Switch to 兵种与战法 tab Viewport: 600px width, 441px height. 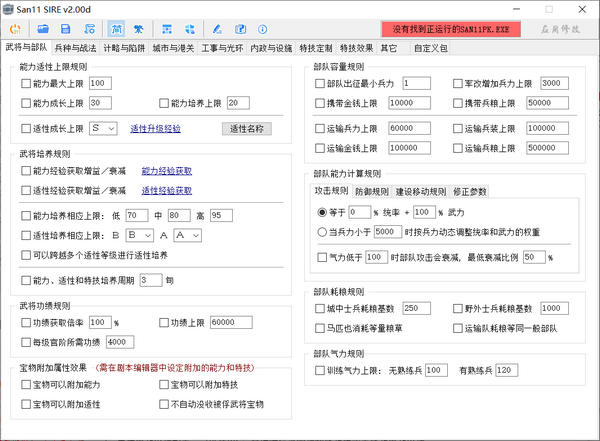click(75, 48)
